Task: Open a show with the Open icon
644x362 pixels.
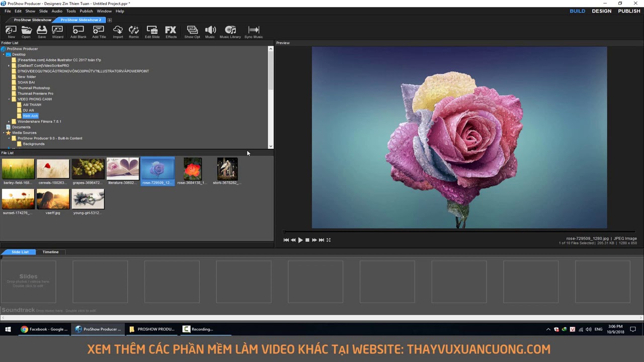Action: point(26,32)
